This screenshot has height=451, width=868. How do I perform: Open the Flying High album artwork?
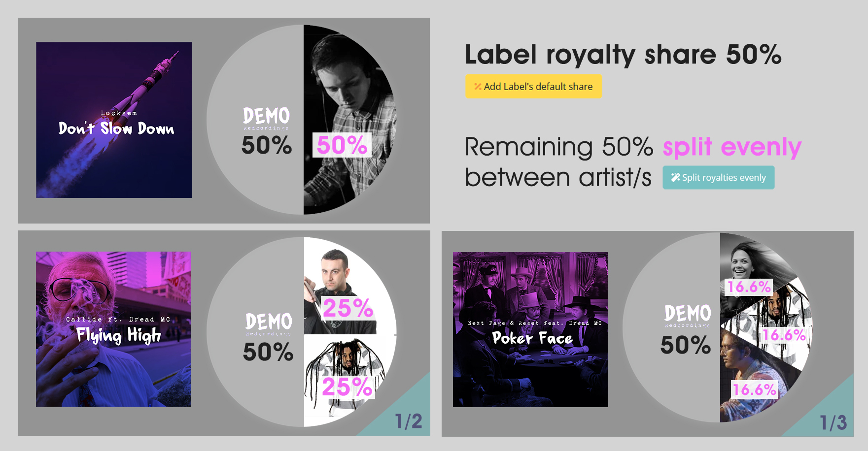[x=113, y=329]
